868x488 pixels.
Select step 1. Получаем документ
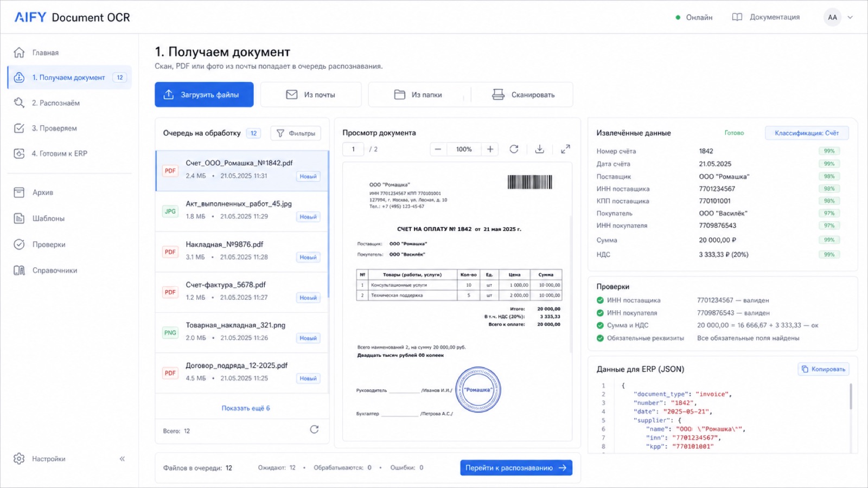click(x=69, y=78)
